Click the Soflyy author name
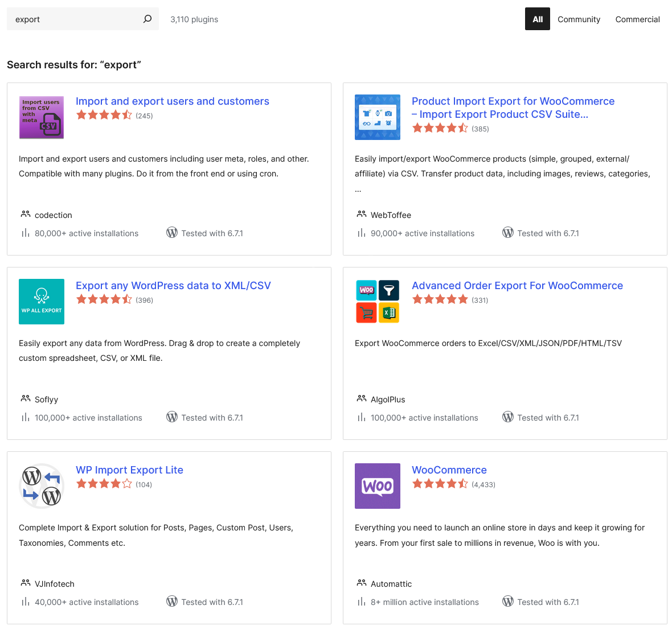 click(x=46, y=400)
